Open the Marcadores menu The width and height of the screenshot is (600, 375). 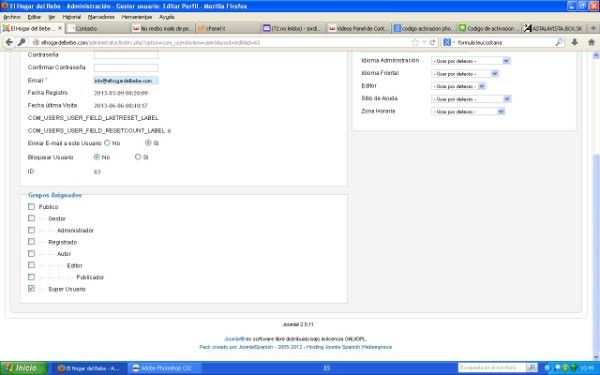(x=101, y=17)
